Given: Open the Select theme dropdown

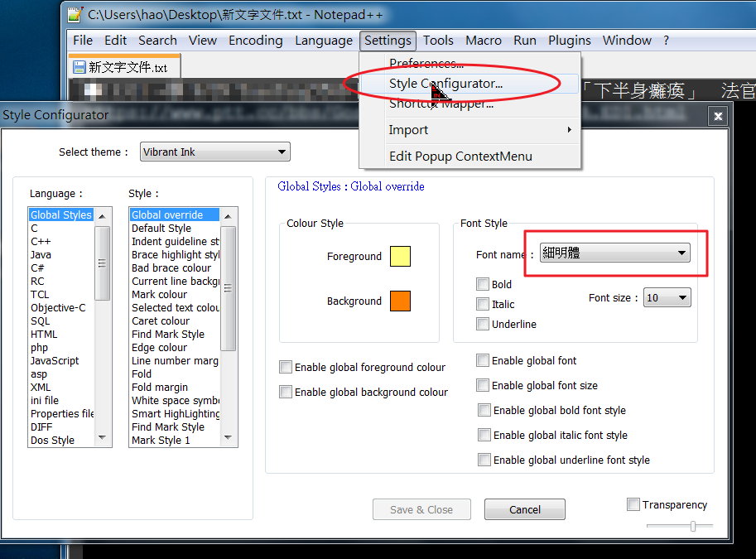Looking at the screenshot, I should click(214, 152).
